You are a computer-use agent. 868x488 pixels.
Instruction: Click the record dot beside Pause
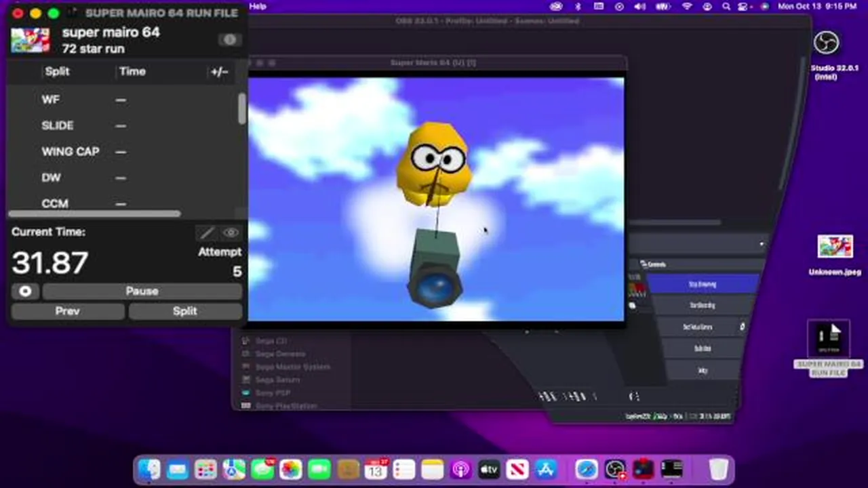click(25, 291)
